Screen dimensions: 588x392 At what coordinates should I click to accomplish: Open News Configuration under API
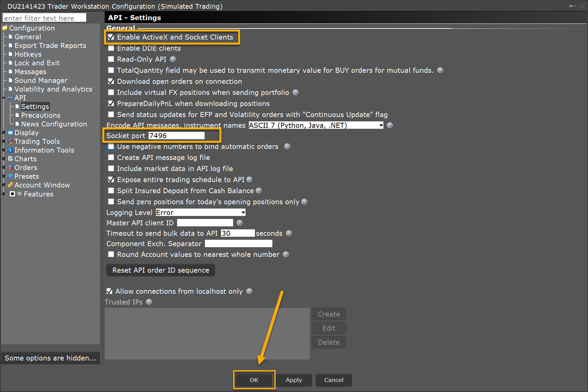[x=54, y=124]
